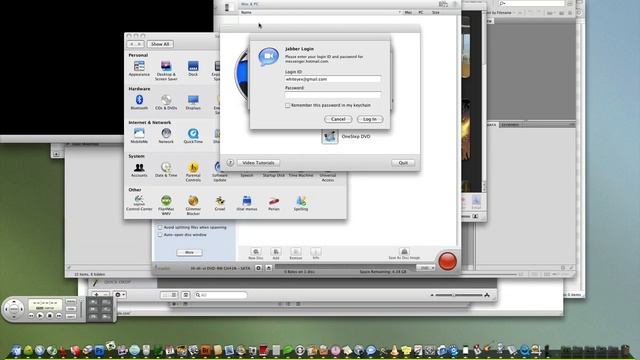Open Glimmer Blocker preferences
Image resolution: width=640 pixels, height=360 pixels.
pos(193,205)
